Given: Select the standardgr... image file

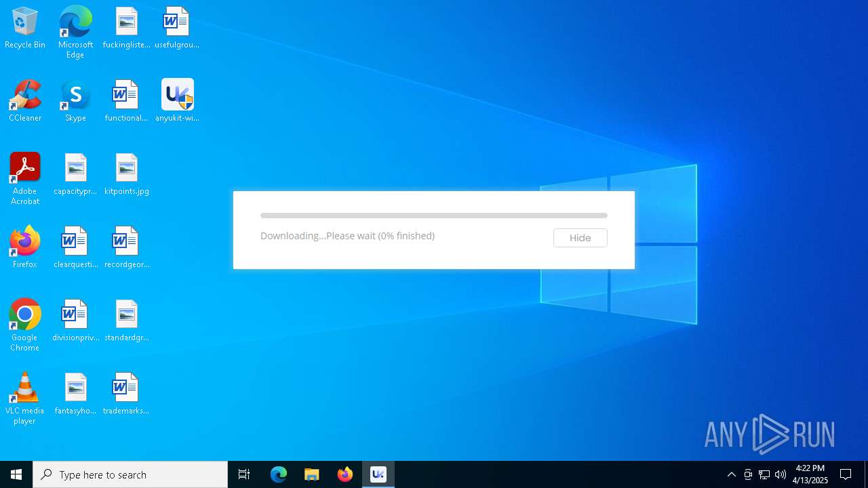Looking at the screenshot, I should click(x=126, y=321).
